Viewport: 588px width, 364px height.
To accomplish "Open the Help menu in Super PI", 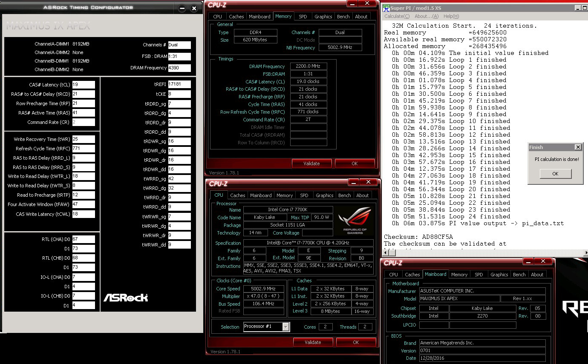I will (451, 16).
